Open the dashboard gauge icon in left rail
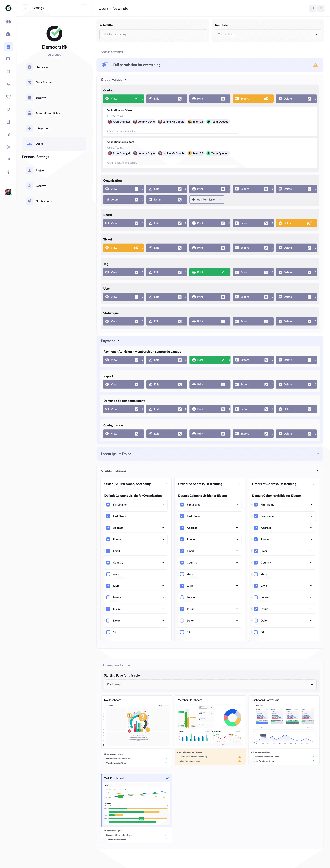Image resolution: width=330 pixels, height=868 pixels. pos(8,22)
